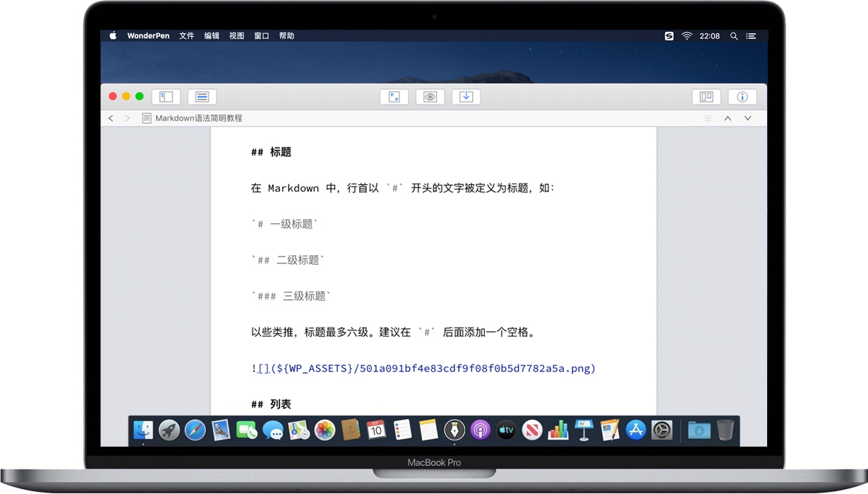Enter focus mode with the expand arrows icon

coord(394,96)
